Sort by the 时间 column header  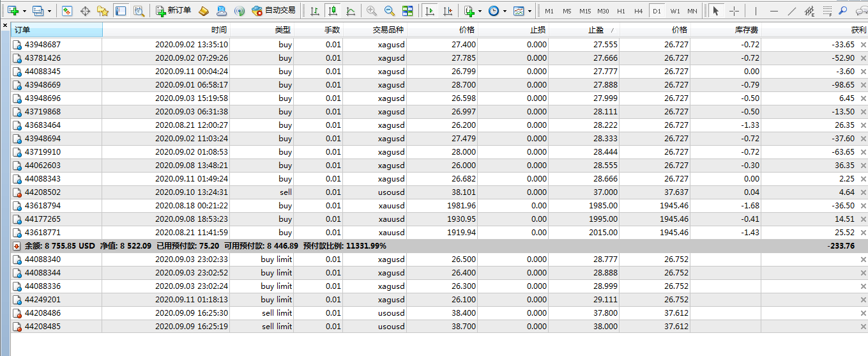pyautogui.click(x=166, y=30)
